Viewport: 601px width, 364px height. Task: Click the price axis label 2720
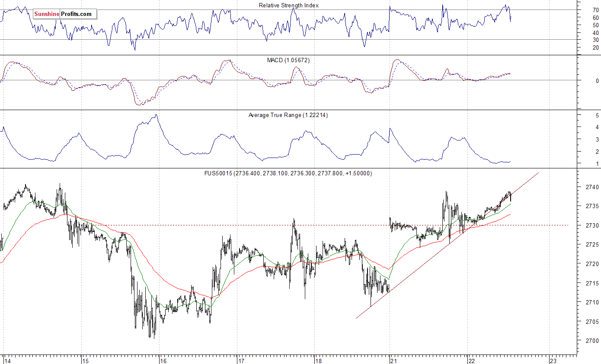point(593,264)
